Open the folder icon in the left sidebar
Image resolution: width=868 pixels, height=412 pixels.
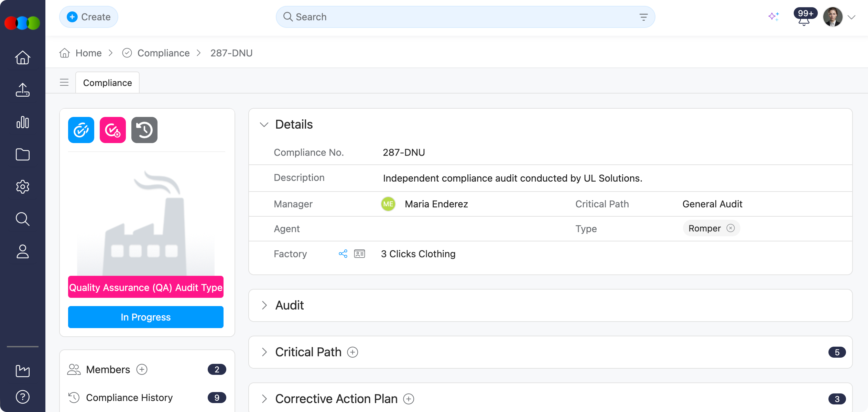point(22,154)
